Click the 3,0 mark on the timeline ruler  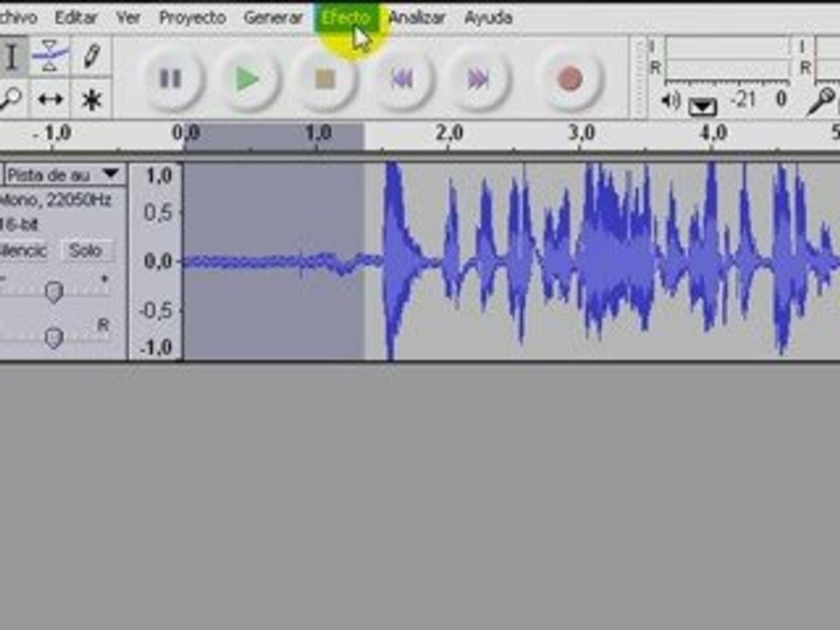click(x=581, y=133)
